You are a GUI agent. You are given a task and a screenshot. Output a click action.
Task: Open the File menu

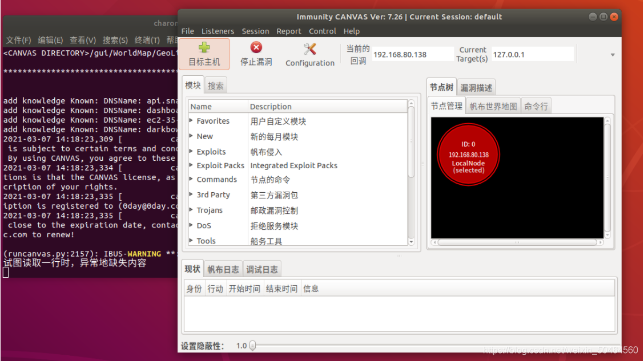pos(187,31)
